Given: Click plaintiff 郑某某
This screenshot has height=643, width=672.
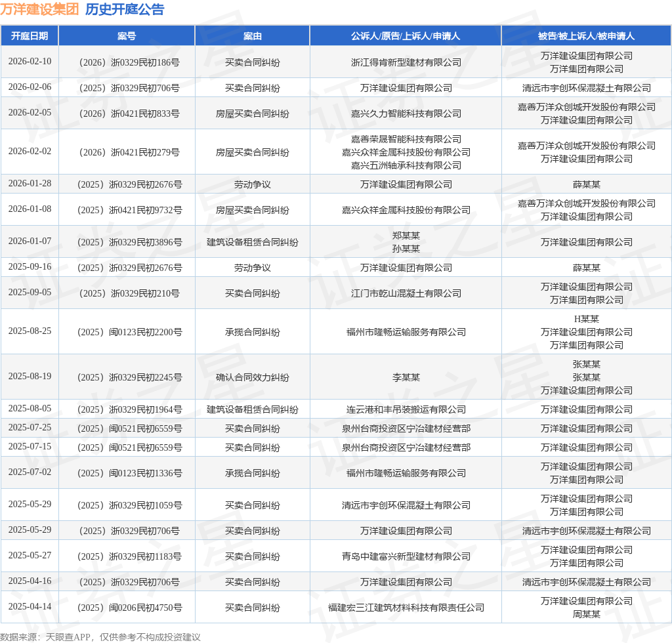Looking at the screenshot, I should [x=406, y=236].
